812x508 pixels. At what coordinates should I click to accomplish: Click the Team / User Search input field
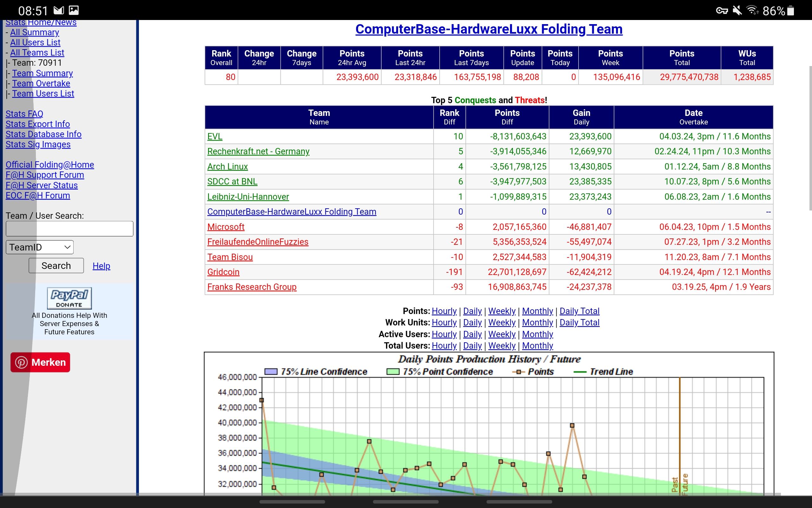tap(69, 229)
